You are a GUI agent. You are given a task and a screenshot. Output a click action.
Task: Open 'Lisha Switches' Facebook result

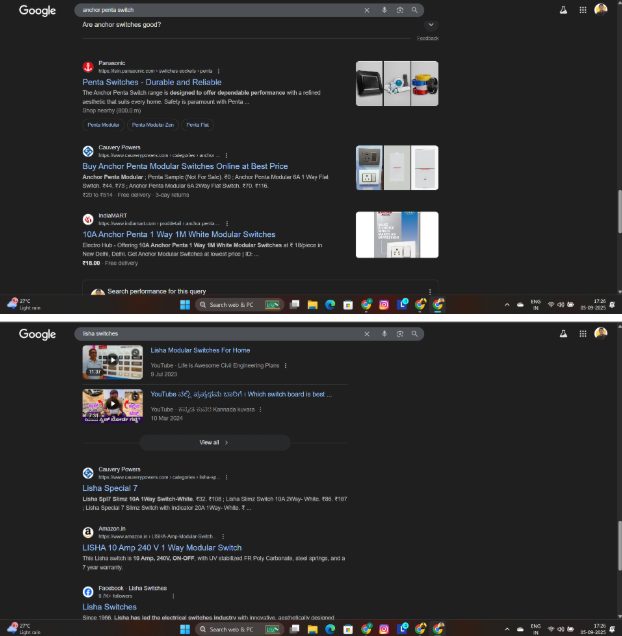[110, 607]
